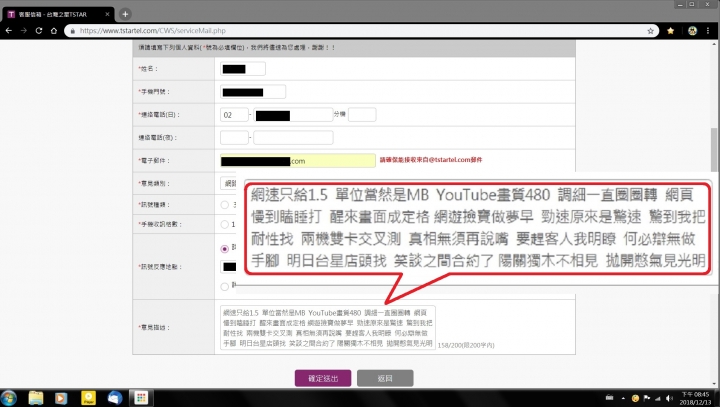Click the taskbar clock showing 08:45
This screenshot has width=720, height=407.
tap(695, 398)
